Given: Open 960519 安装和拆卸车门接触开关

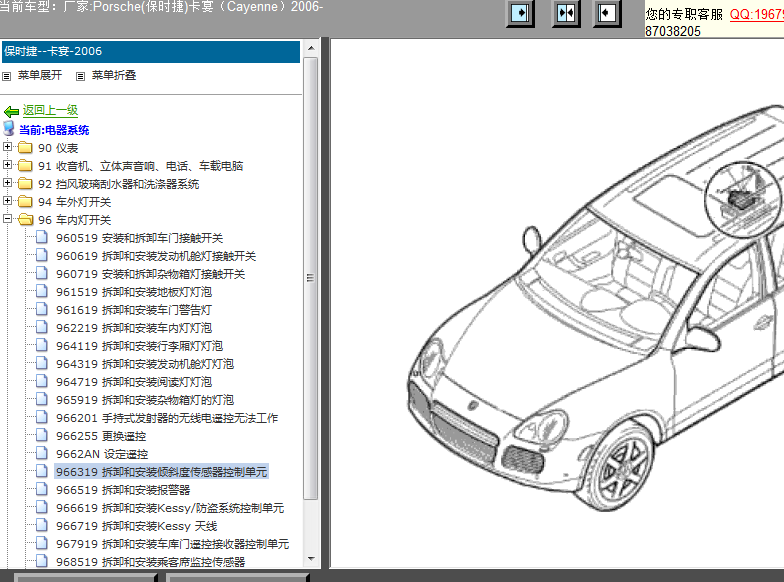Looking at the screenshot, I should [140, 238].
